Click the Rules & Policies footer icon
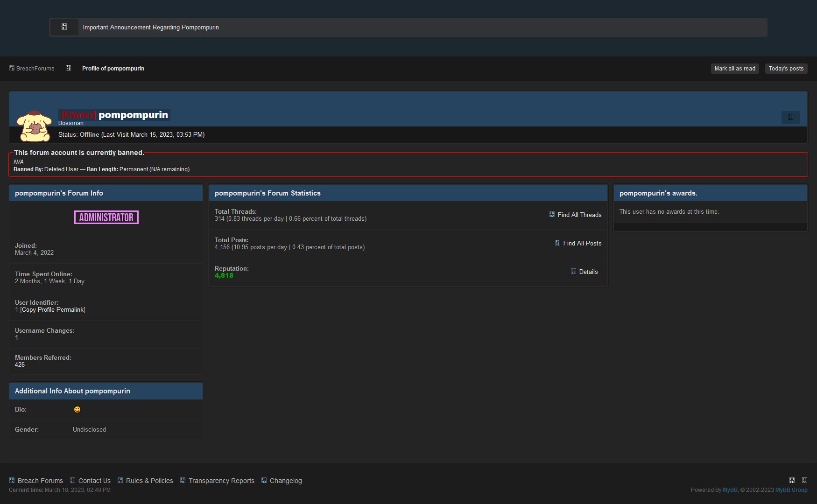This screenshot has width=817, height=504. pyautogui.click(x=120, y=480)
